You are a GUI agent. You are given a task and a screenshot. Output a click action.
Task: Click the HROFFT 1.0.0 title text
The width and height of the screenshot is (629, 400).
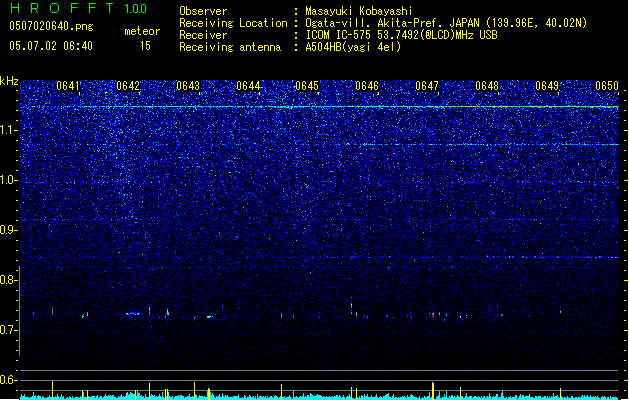pyautogui.click(x=79, y=8)
